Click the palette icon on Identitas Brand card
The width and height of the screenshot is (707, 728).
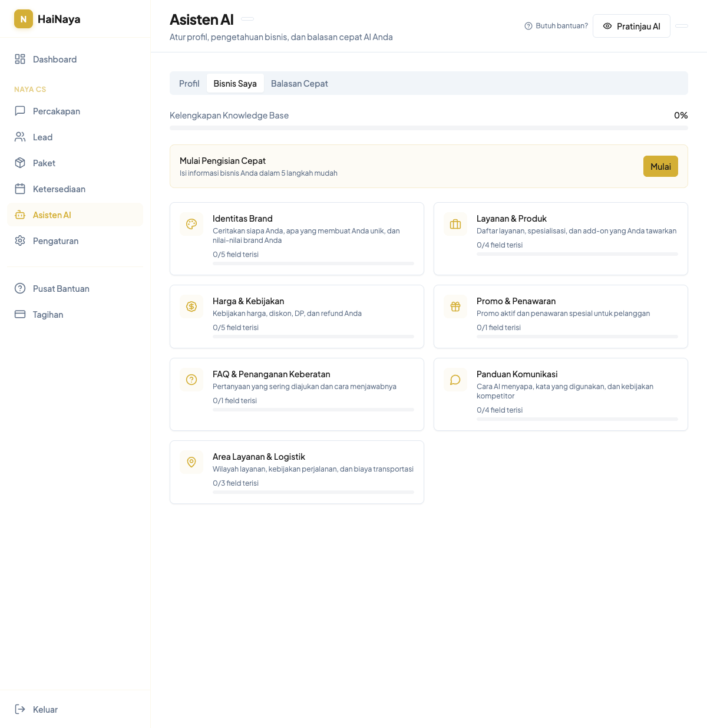pyautogui.click(x=191, y=224)
